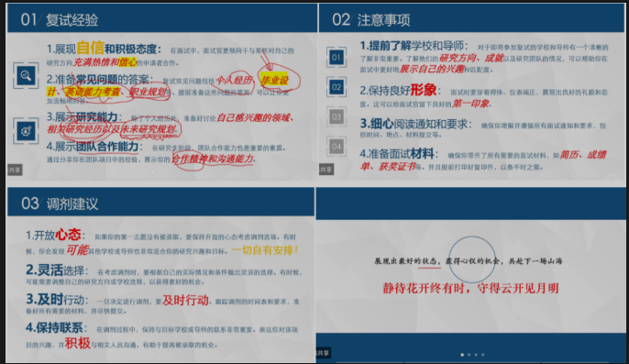Click the gear settings icon box

[26, 131]
